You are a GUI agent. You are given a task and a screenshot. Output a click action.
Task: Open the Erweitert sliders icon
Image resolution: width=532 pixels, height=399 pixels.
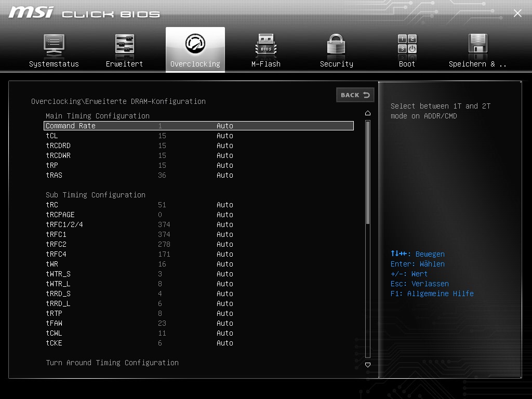125,45
